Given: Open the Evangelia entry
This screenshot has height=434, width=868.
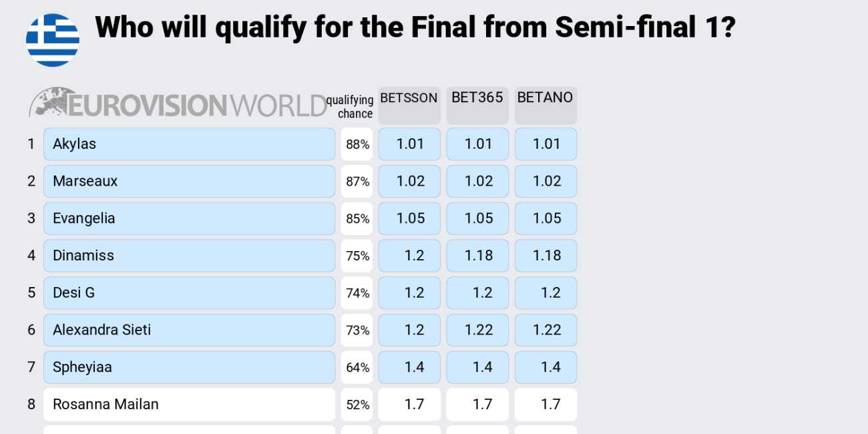Looking at the screenshot, I should [x=189, y=219].
